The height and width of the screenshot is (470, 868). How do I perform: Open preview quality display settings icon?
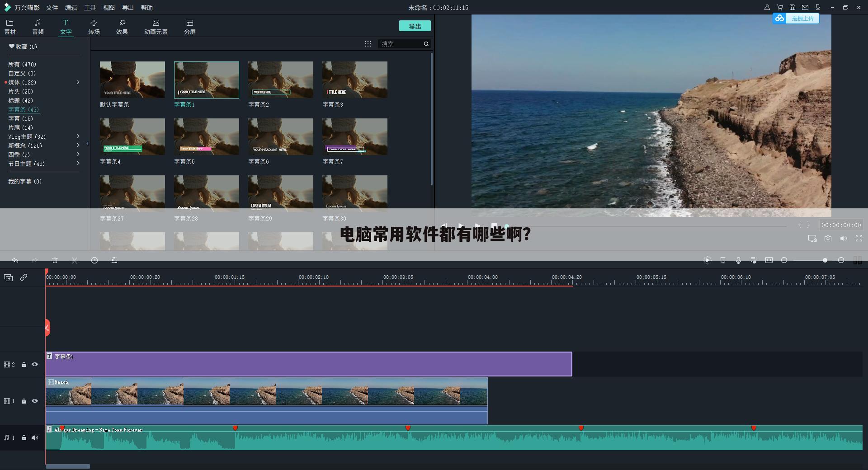pos(812,239)
